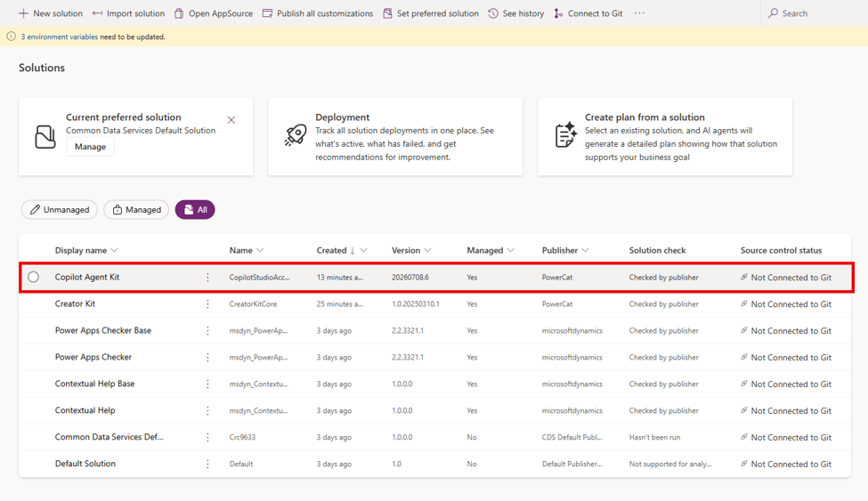The image size is (868, 501).
Task: Open more actions for Common Data Services Def
Action: point(207,437)
